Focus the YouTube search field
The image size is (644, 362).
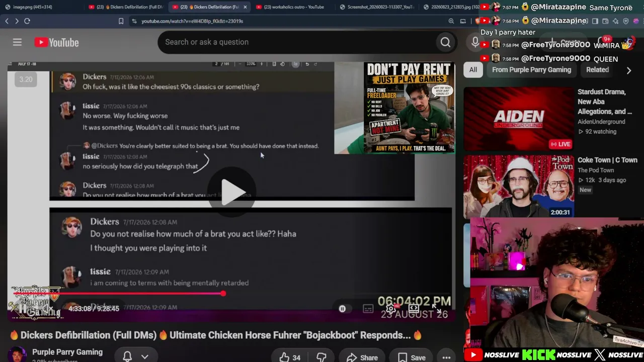tap(297, 42)
